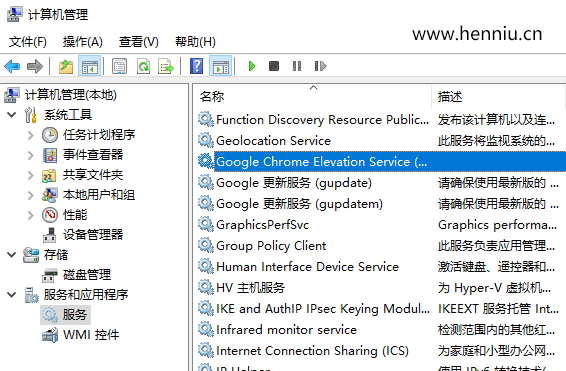Click IKEEXT 服务托管 description cell
The image size is (566, 371).
pyautogui.click(x=498, y=309)
